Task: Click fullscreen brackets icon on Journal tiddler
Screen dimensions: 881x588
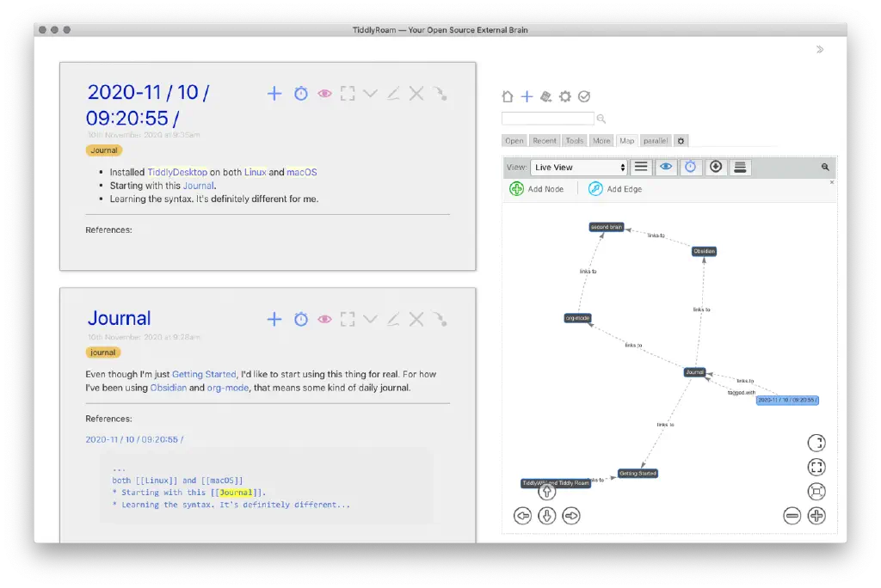Action: [x=348, y=319]
